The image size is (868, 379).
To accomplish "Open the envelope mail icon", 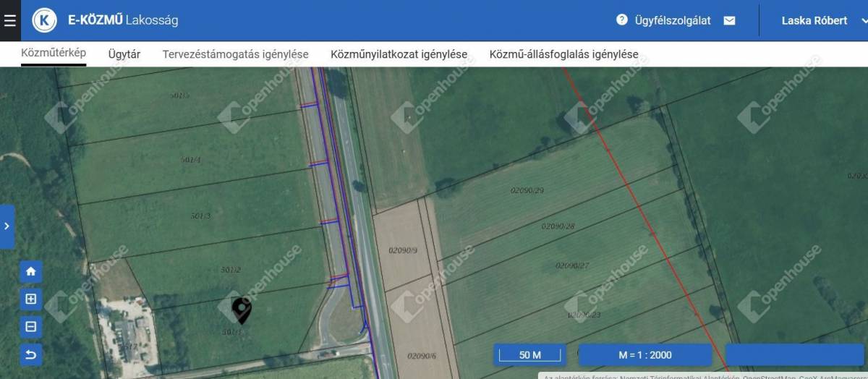I will (x=729, y=20).
